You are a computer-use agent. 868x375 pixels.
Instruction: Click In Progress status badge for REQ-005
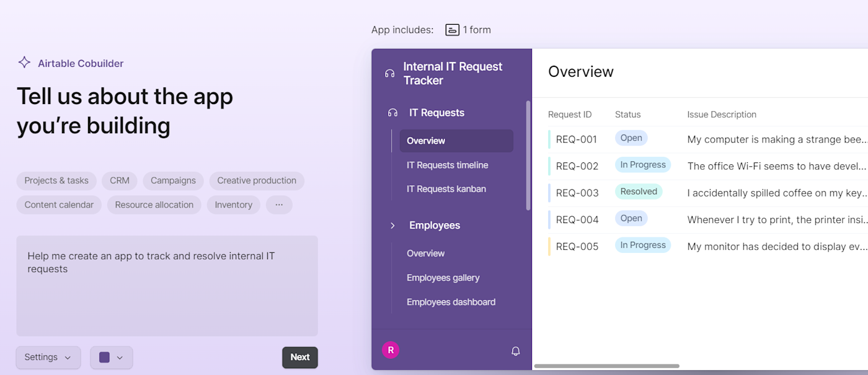643,245
